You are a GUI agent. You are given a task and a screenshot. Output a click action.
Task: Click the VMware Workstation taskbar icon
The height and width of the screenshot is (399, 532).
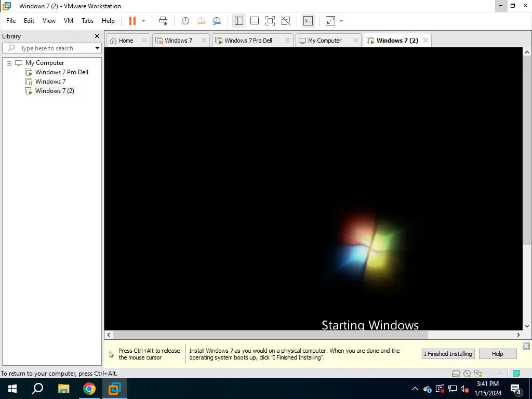tap(115, 389)
